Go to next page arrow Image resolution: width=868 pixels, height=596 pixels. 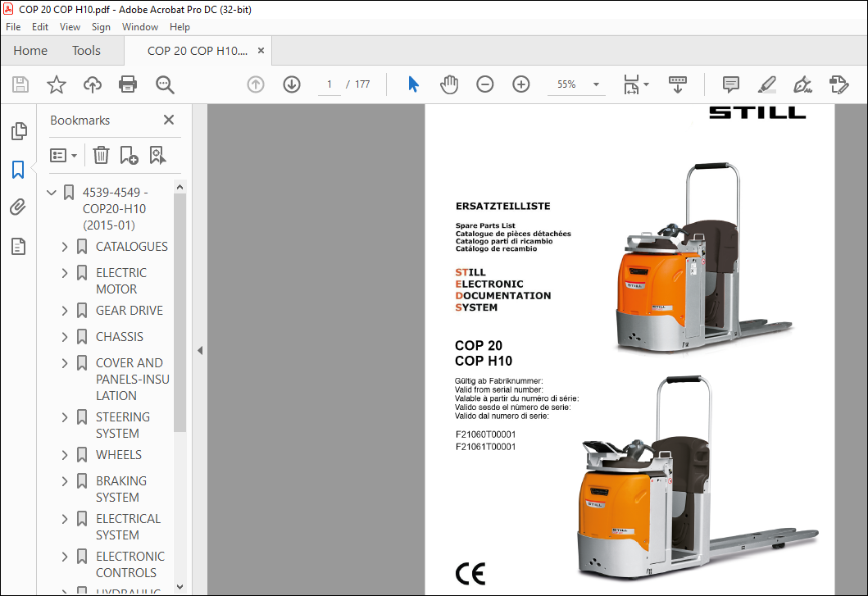point(292,84)
